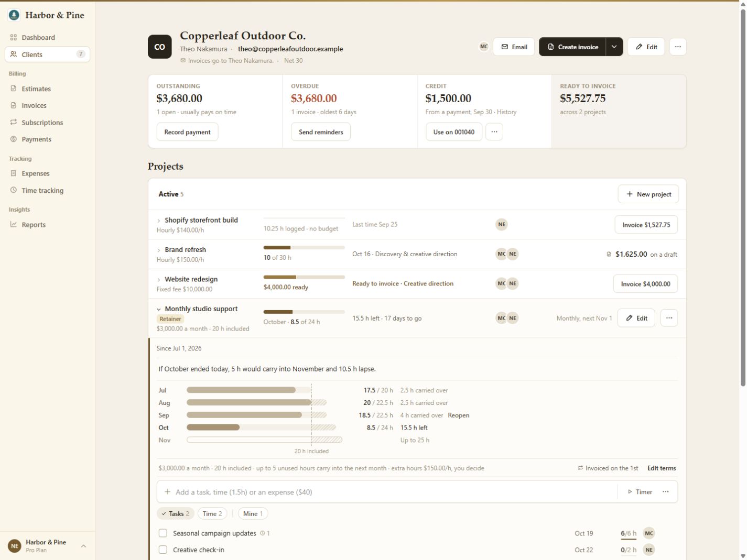Toggle the Mine 1 filter chip
The image size is (747, 560).
tap(253, 514)
